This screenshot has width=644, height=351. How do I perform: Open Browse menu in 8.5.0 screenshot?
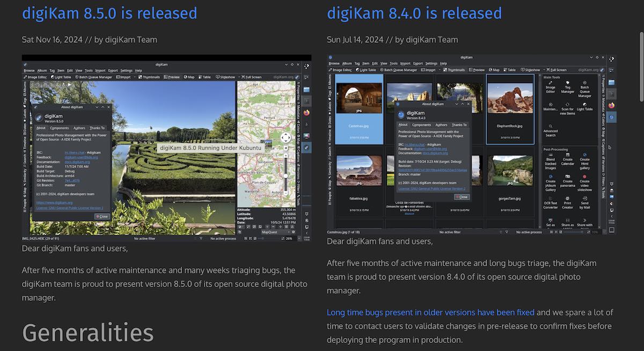[29, 70]
